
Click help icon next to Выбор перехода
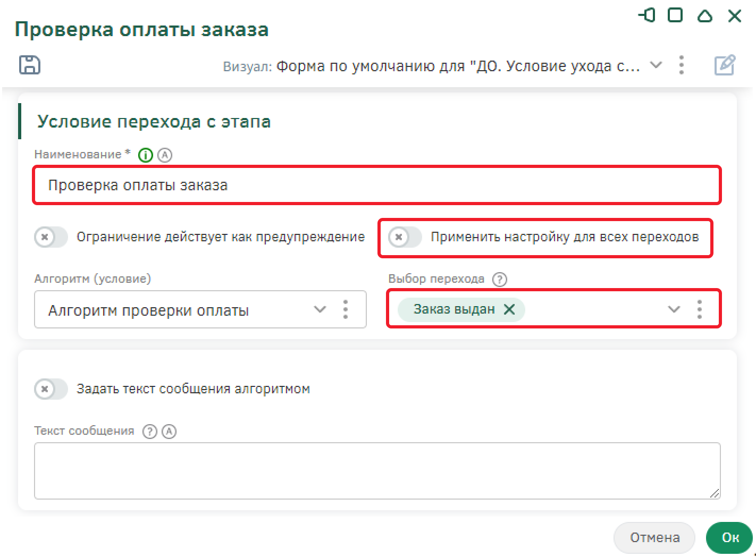tap(499, 279)
